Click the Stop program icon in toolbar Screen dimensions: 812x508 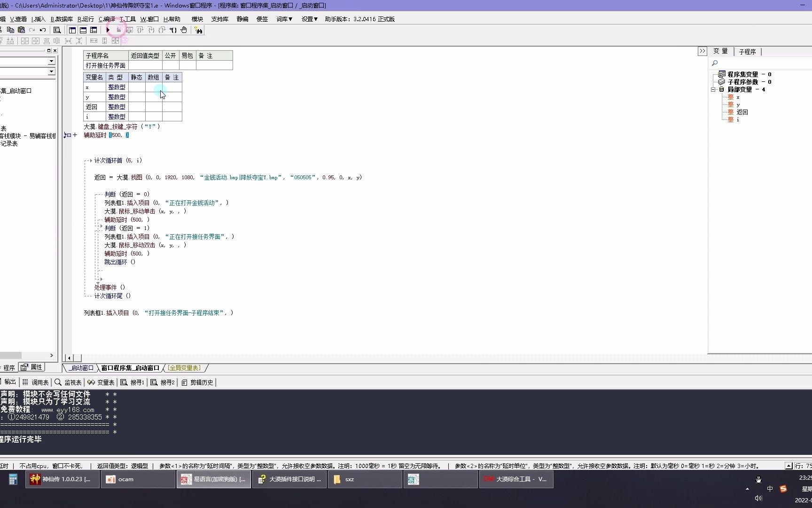(119, 30)
